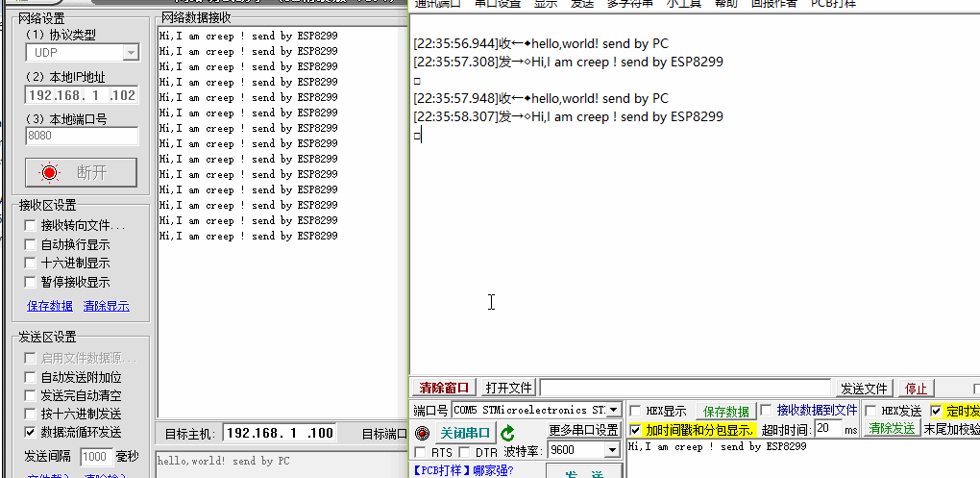This screenshot has height=478, width=980.
Task: Toggle the RTS checkbox
Action: tap(421, 452)
